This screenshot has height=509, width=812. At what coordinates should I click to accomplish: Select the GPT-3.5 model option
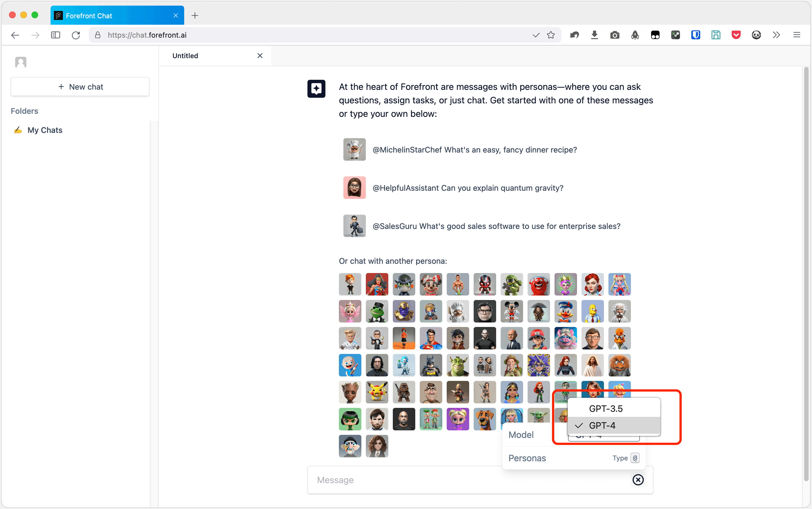(606, 408)
